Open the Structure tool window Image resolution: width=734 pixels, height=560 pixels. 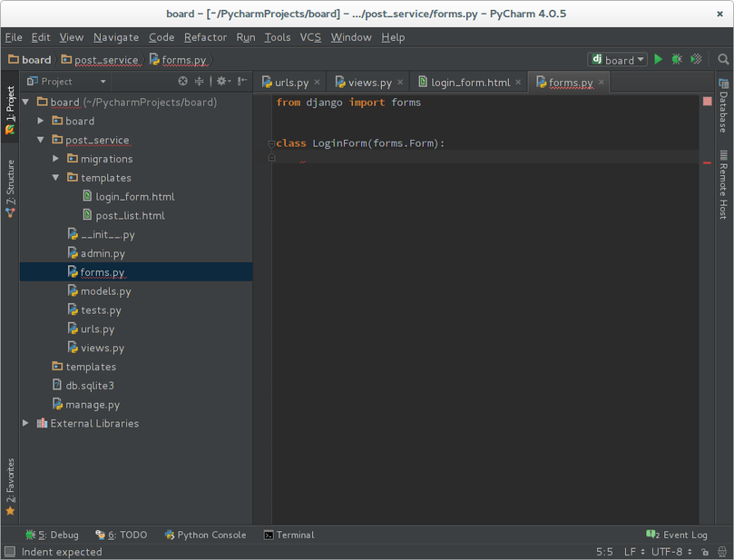(x=10, y=188)
